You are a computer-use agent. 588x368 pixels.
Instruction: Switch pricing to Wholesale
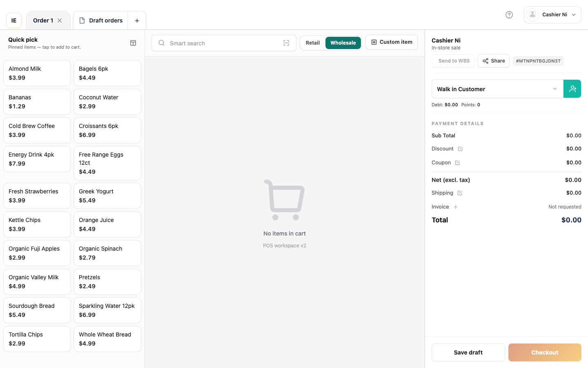[343, 43]
